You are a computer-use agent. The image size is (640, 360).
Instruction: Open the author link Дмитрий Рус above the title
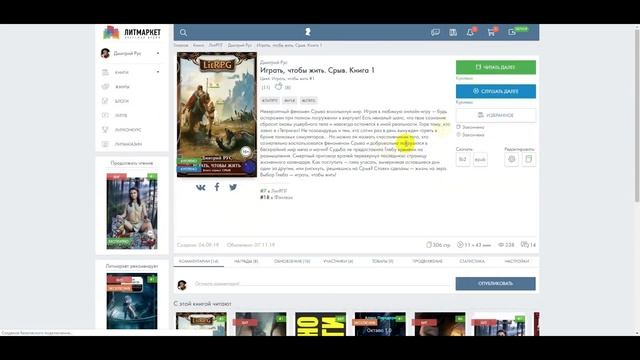pyautogui.click(x=273, y=62)
